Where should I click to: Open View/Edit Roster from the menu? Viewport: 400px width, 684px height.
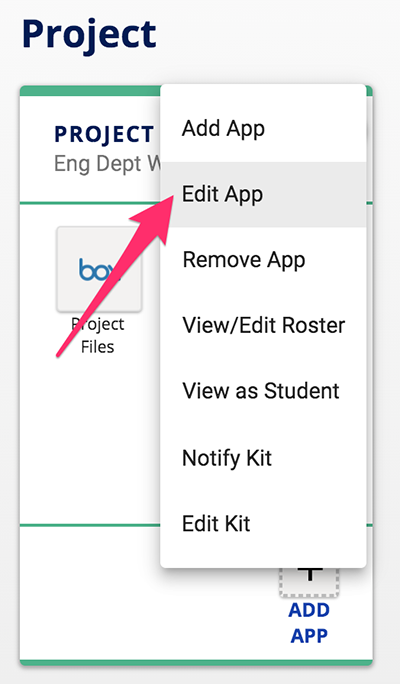263,325
